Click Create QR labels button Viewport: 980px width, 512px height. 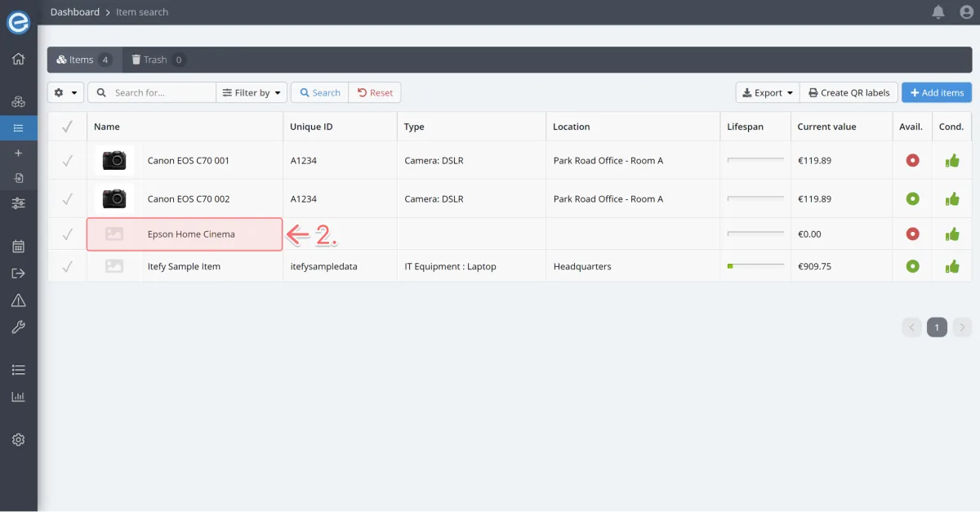coord(849,92)
